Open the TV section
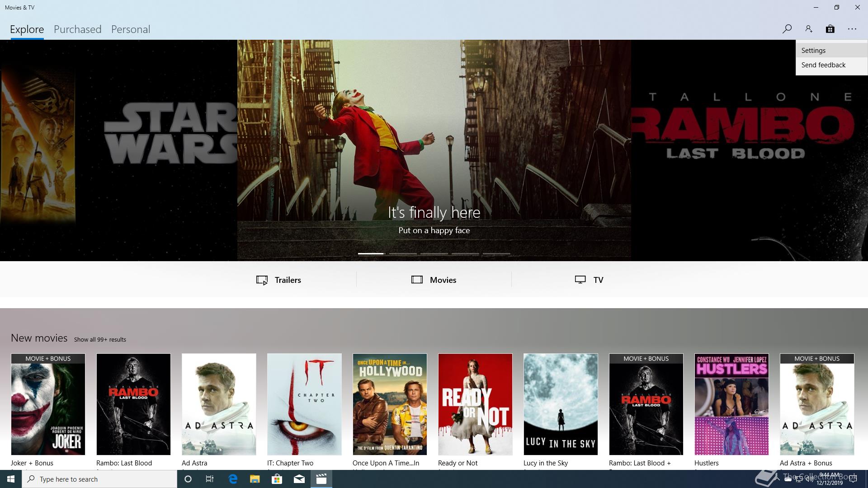868x488 pixels. click(x=589, y=280)
